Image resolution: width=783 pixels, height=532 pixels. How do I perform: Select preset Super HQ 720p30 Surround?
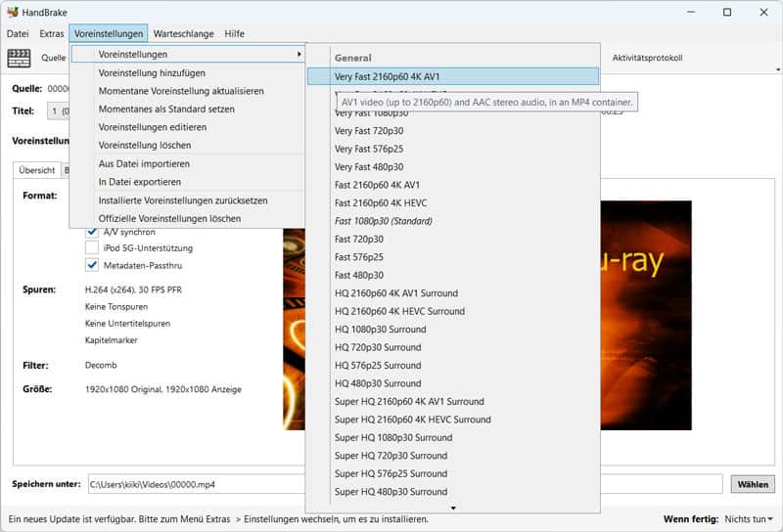(453, 456)
